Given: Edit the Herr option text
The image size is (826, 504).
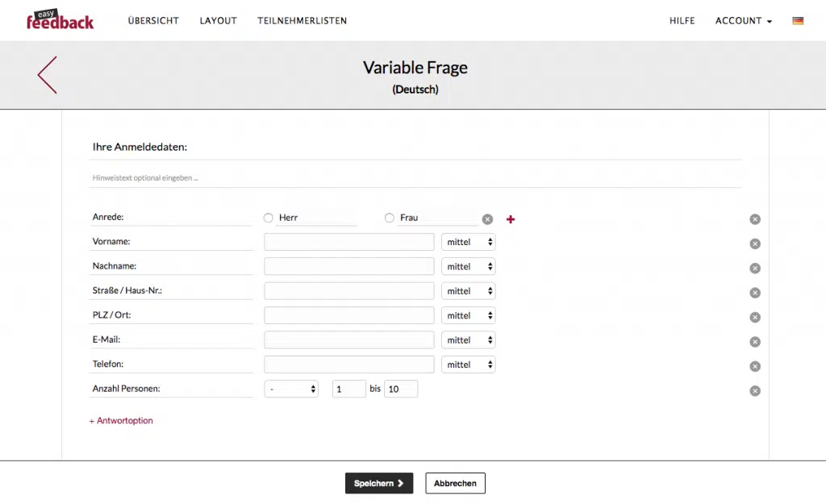Looking at the screenshot, I should point(316,218).
